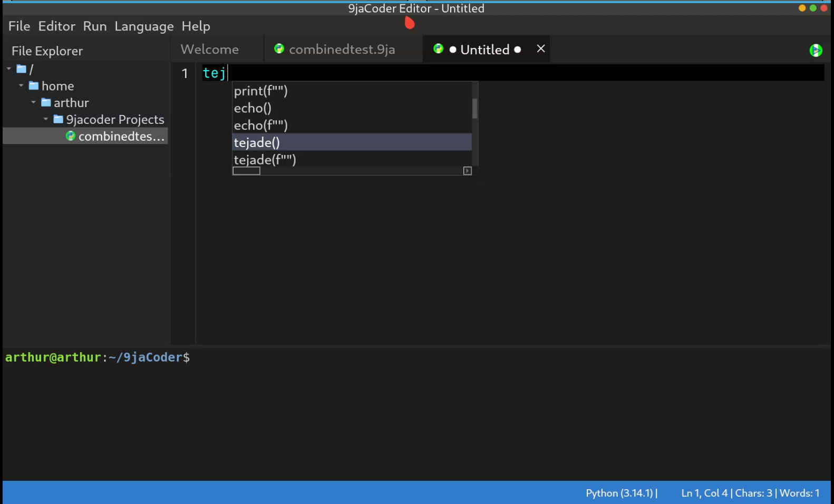Click the autocomplete horizontal scroll right arrow

click(x=467, y=171)
